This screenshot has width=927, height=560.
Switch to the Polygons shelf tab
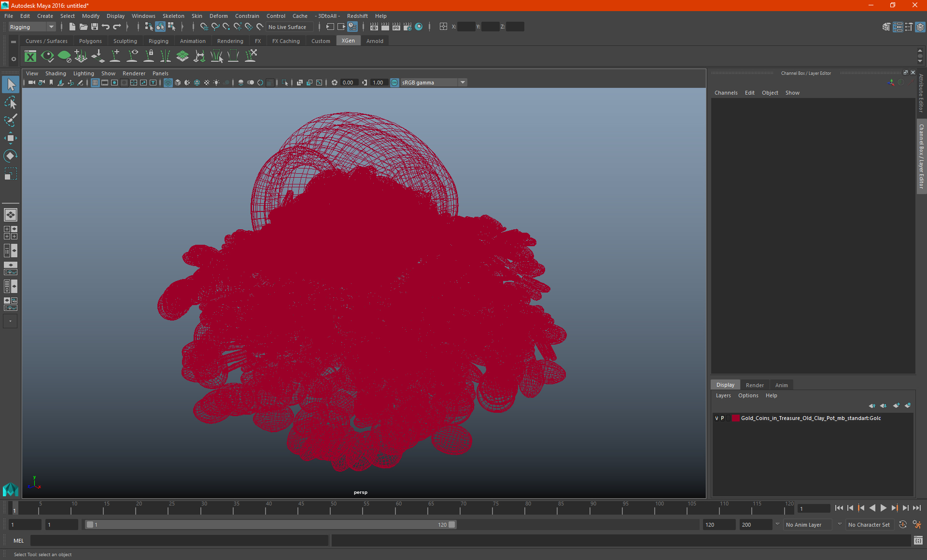coord(90,41)
